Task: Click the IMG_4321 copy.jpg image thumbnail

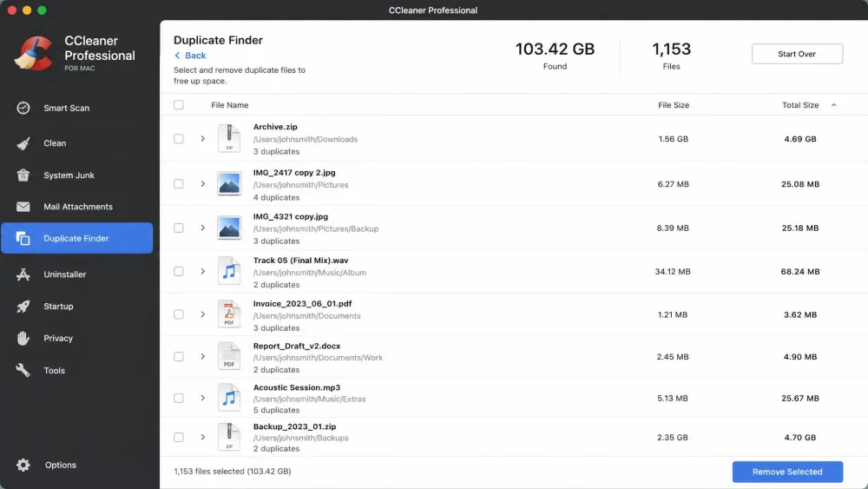Action: 229,228
